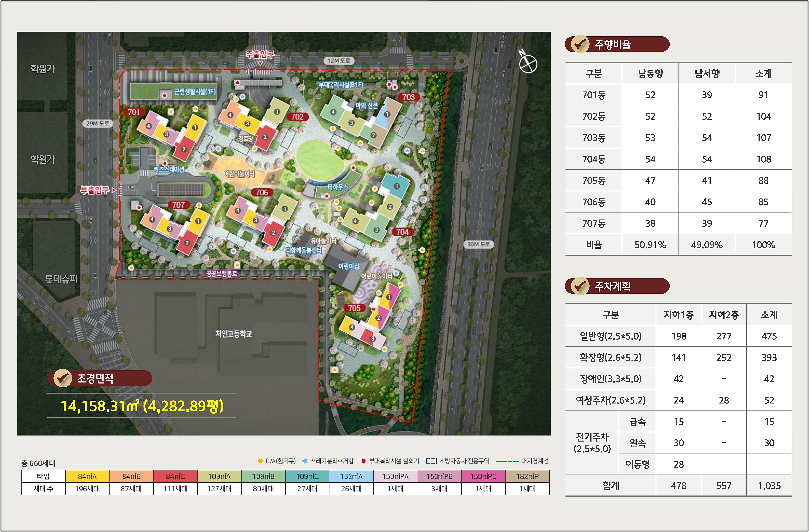
Task: Click the 1,035 parking total cell
Action: [x=769, y=486]
